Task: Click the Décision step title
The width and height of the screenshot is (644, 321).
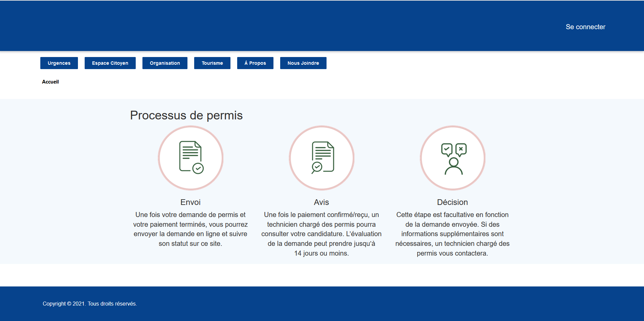Action: (453, 202)
